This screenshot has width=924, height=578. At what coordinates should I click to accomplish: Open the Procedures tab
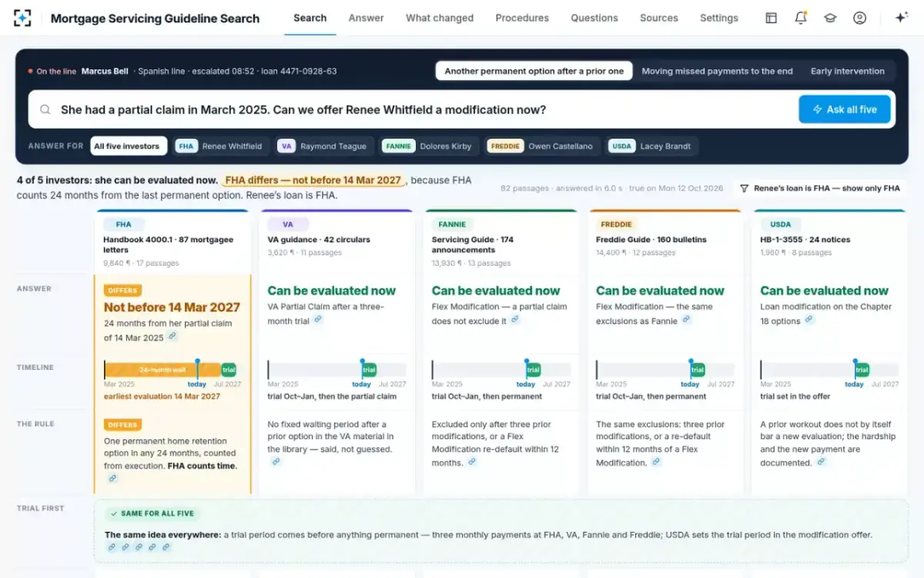tap(522, 18)
